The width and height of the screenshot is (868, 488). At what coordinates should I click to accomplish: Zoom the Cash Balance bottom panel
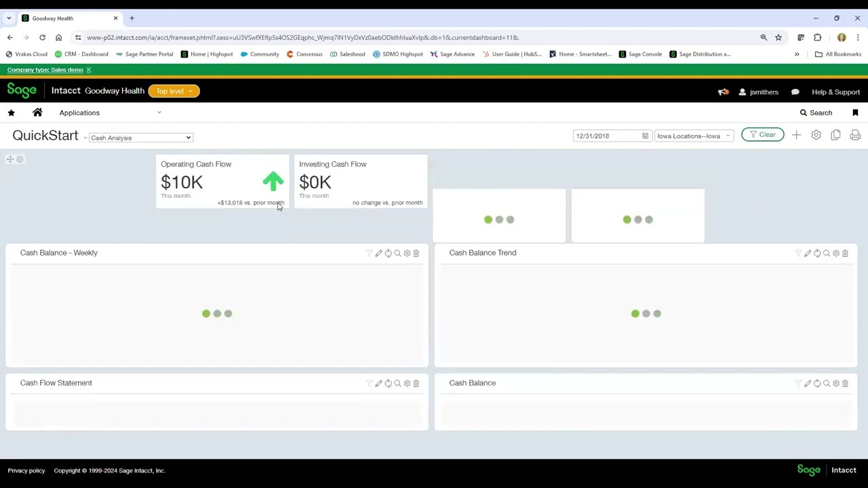[x=827, y=383]
